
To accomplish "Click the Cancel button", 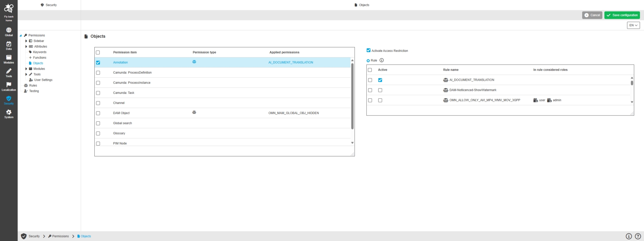I will [x=592, y=15].
